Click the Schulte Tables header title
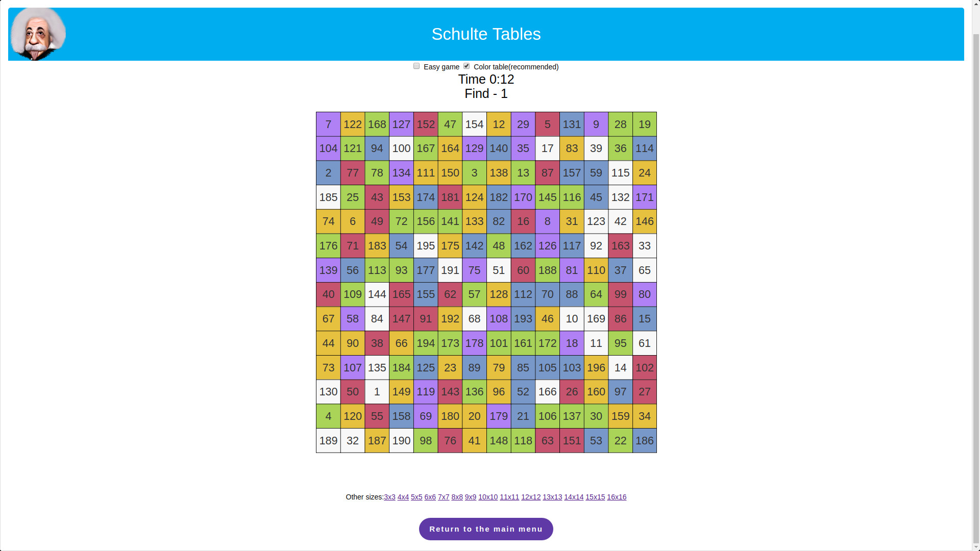 [486, 34]
